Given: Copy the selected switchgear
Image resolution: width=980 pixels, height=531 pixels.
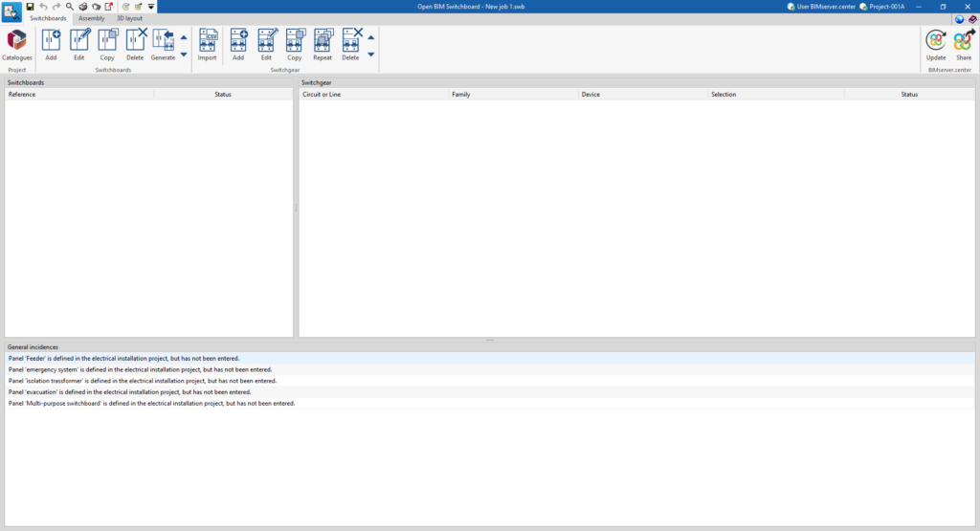Looking at the screenshot, I should [295, 45].
